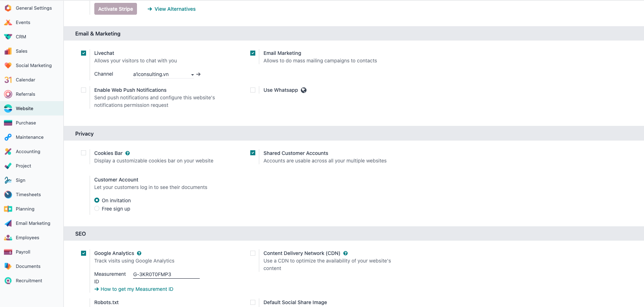Disable the Livechat checkbox

point(84,53)
